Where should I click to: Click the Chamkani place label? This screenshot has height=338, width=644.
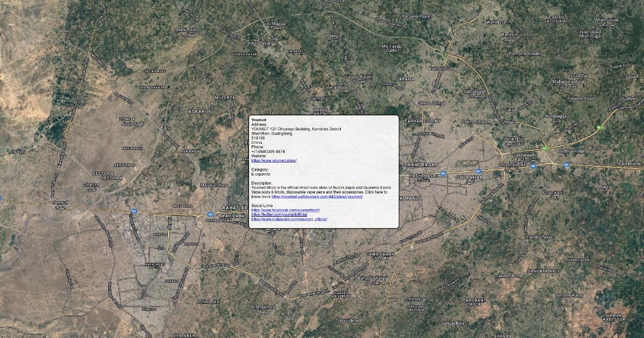point(552,192)
